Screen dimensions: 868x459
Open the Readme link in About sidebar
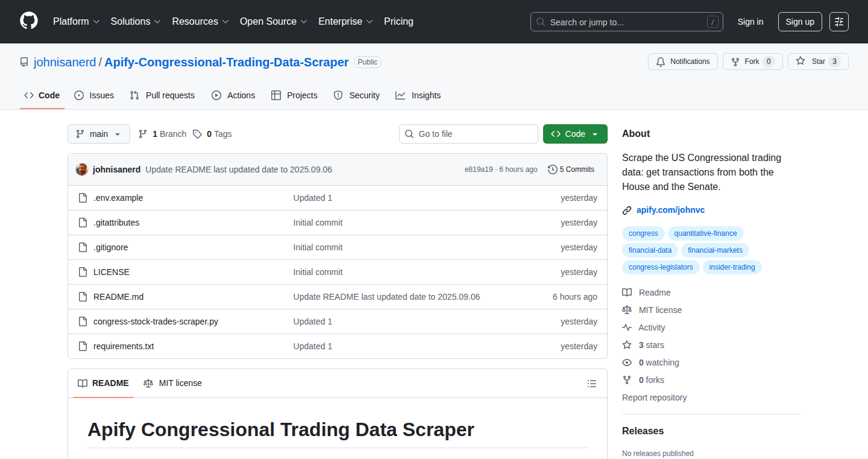pyautogui.click(x=646, y=293)
